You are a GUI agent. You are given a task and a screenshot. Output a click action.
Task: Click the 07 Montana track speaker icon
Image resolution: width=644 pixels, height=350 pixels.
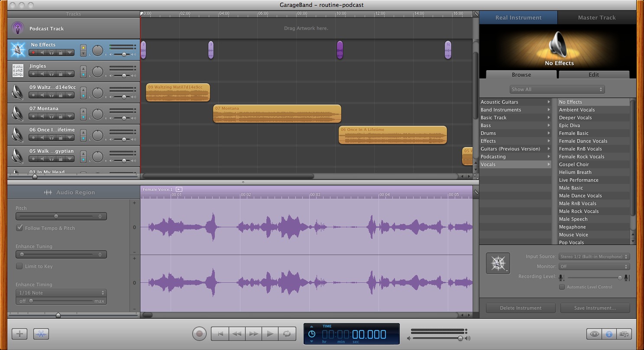(x=18, y=114)
